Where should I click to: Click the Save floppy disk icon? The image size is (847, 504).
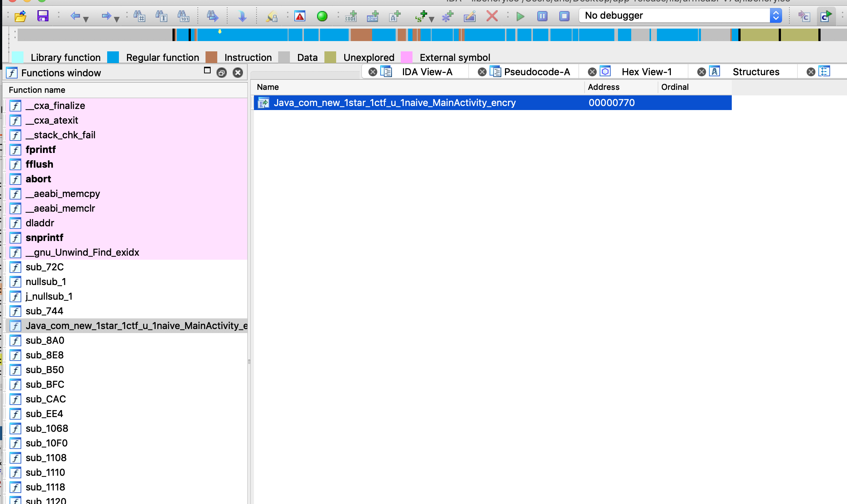pyautogui.click(x=43, y=16)
